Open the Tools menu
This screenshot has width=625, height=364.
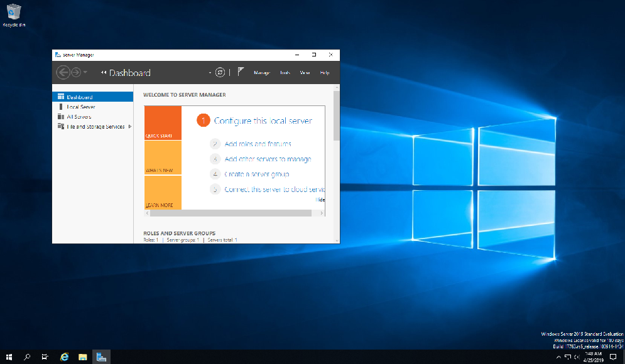click(285, 72)
